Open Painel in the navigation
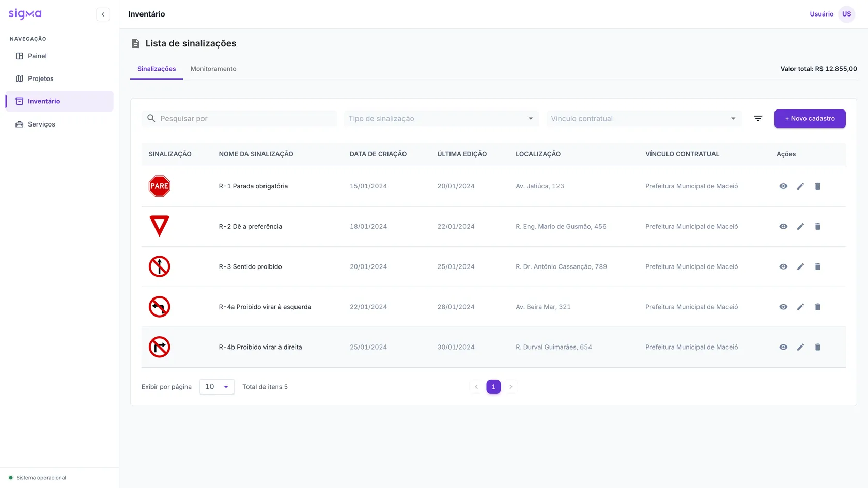This screenshot has height=488, width=868. [59, 56]
